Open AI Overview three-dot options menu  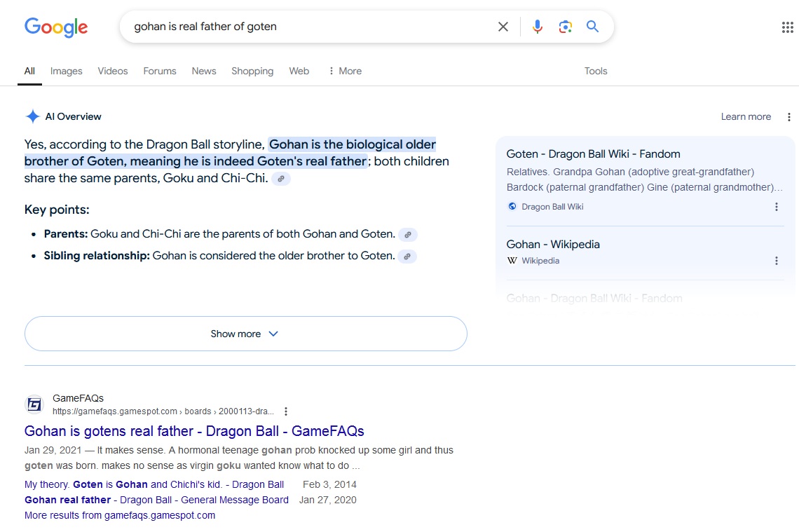[788, 116]
